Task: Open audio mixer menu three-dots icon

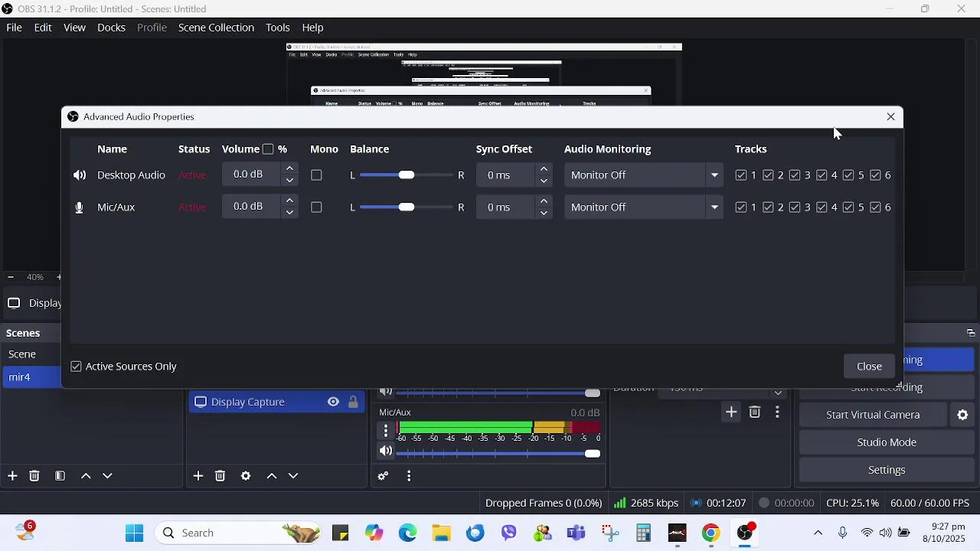Action: (409, 476)
